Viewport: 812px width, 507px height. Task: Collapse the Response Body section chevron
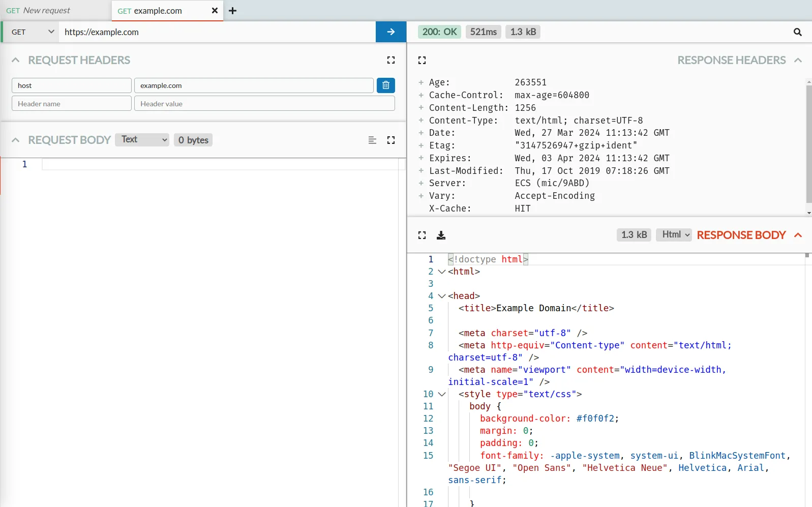[x=798, y=235]
